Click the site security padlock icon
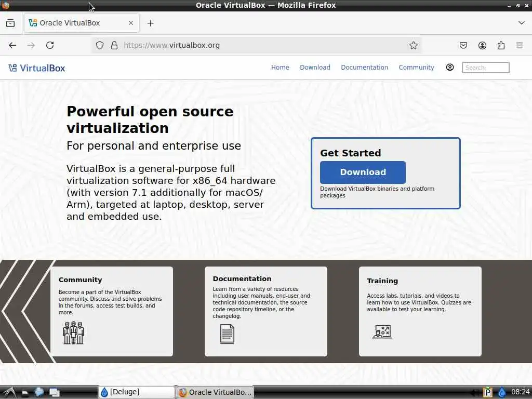The width and height of the screenshot is (532, 399). 114,45
